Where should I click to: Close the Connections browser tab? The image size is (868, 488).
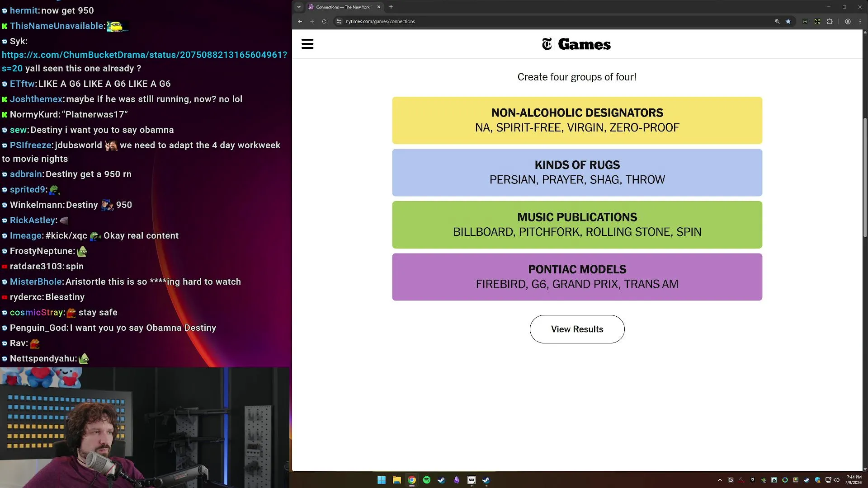[379, 7]
